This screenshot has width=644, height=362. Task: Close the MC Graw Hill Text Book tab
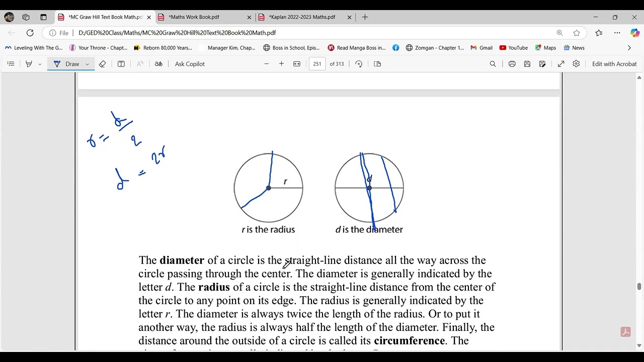pos(149,17)
